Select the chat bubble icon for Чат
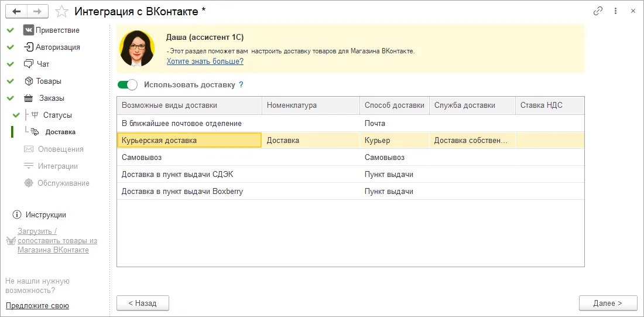Viewport: 644px width, 317px height. pos(28,64)
